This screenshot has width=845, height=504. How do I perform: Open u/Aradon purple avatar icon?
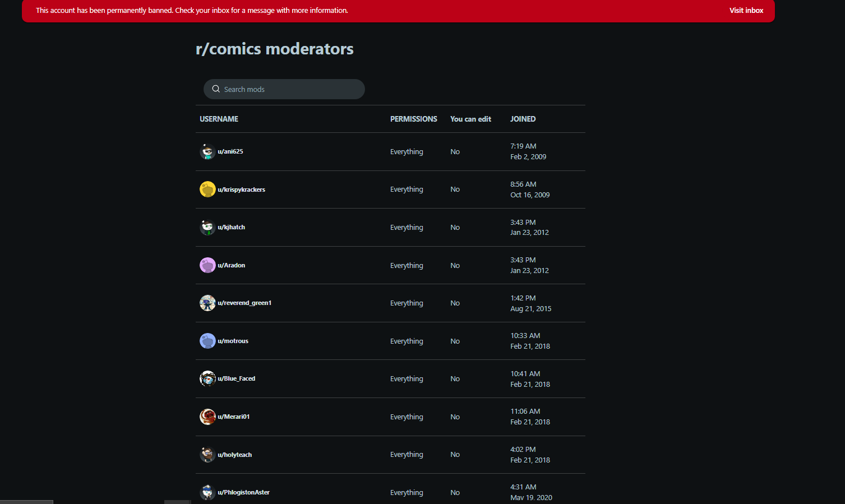207,265
